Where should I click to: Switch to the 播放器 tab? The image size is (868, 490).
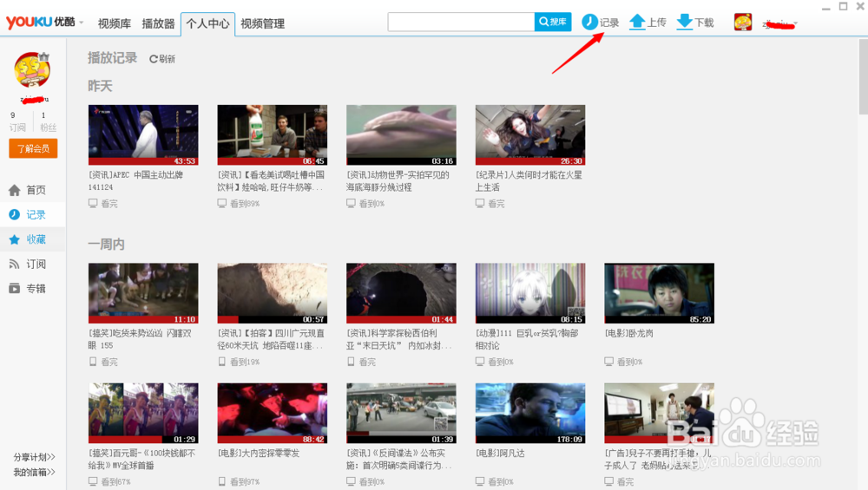pyautogui.click(x=158, y=23)
